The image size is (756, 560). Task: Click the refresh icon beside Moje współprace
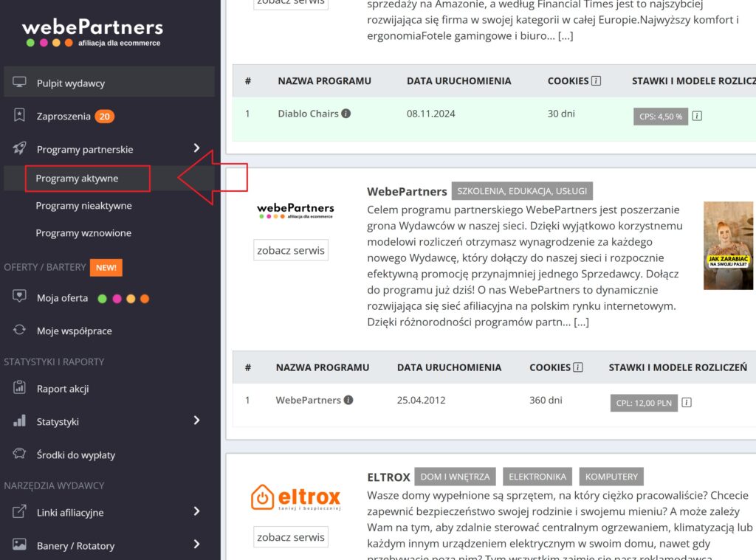(x=19, y=330)
